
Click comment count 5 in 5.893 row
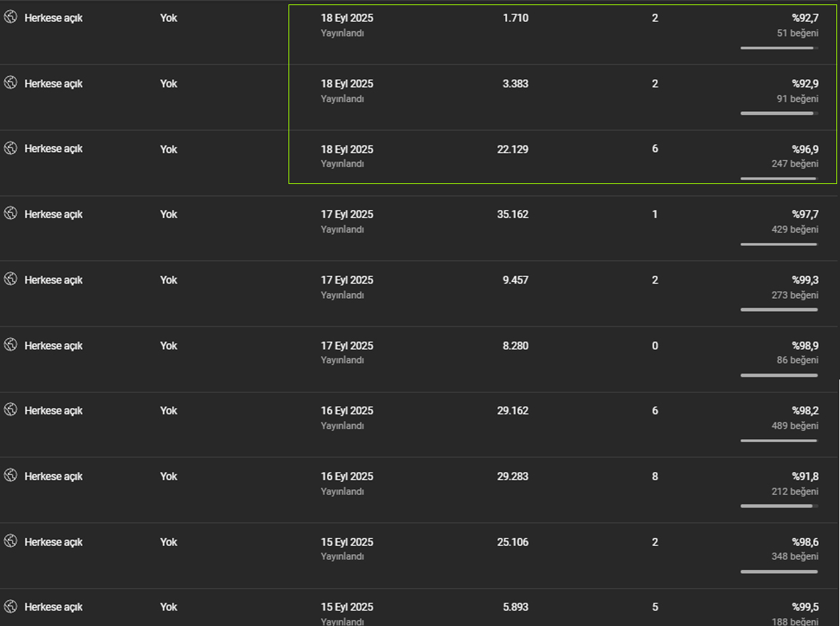click(x=655, y=606)
